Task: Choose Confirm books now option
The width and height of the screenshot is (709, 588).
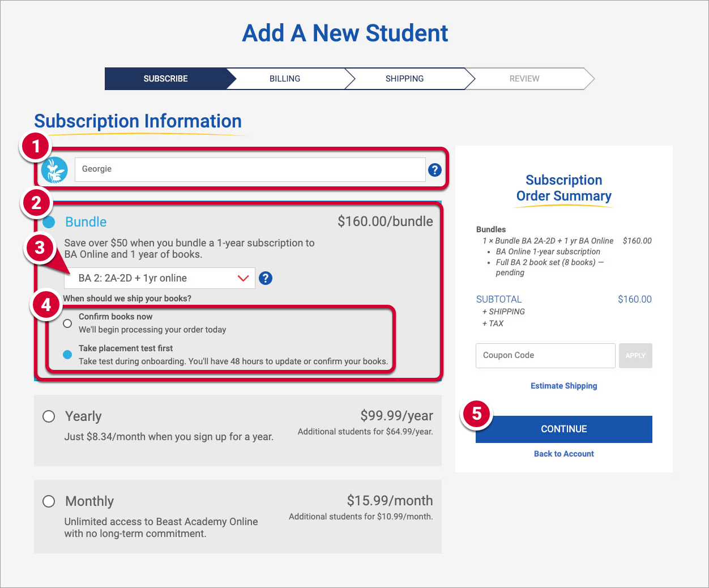Action: coord(67,323)
